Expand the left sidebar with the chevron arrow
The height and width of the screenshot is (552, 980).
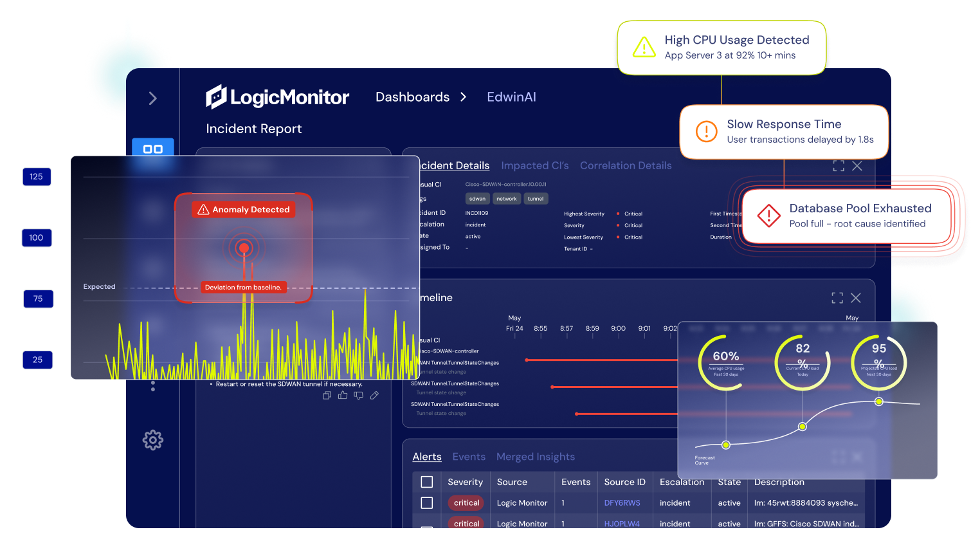[x=153, y=98]
